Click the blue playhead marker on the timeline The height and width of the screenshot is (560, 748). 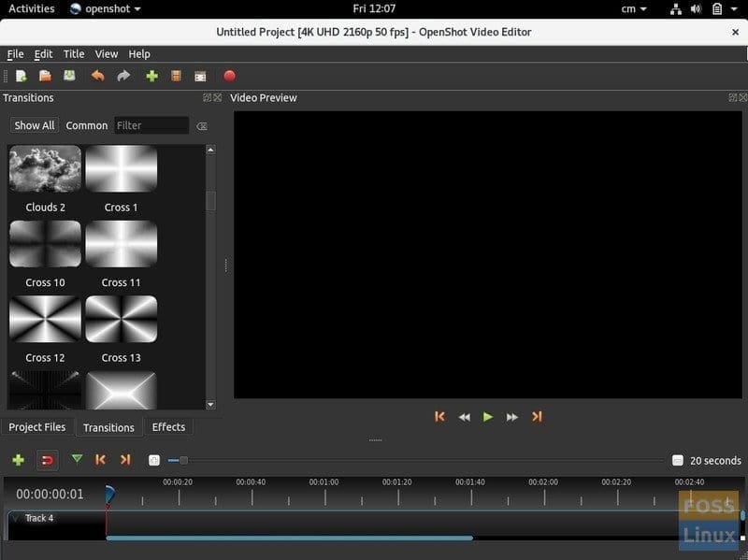(109, 494)
